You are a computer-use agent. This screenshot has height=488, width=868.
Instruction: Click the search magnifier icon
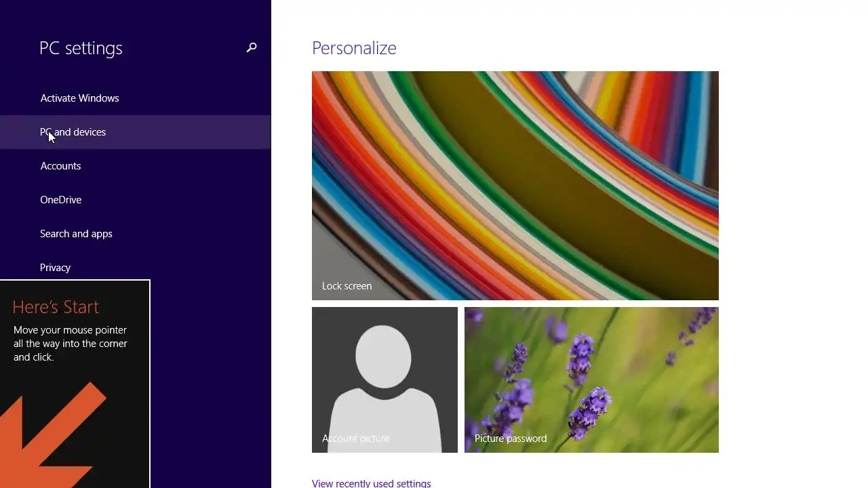[252, 47]
